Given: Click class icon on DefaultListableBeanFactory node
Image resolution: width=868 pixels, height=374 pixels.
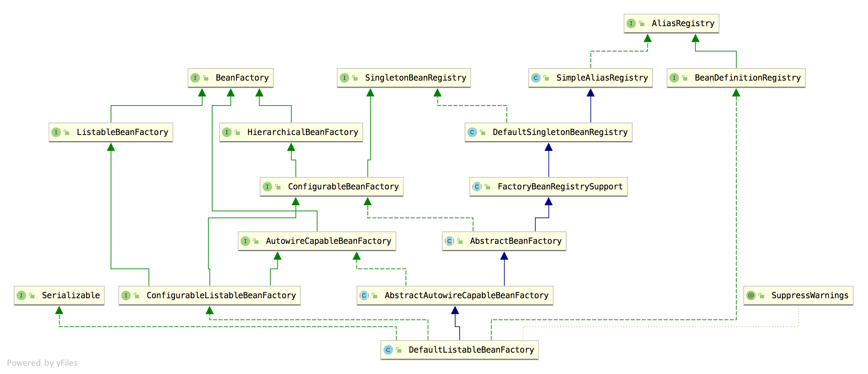Looking at the screenshot, I should [388, 350].
